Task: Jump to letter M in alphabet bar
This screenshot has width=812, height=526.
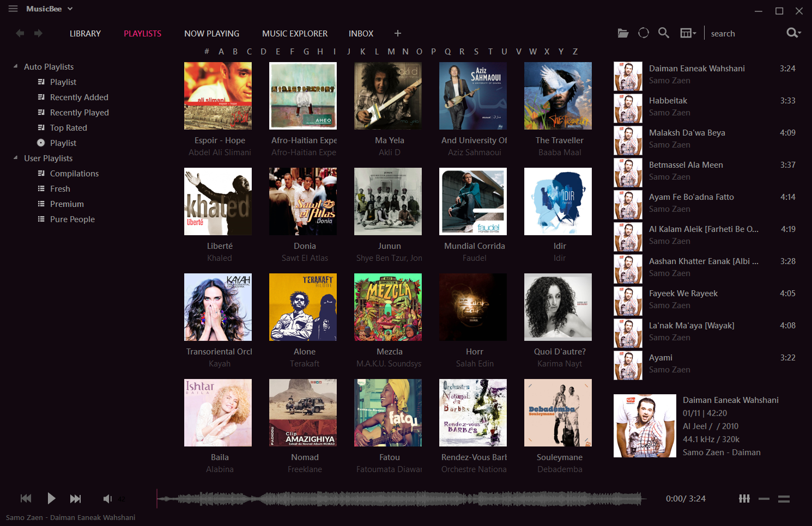Action: (391, 51)
